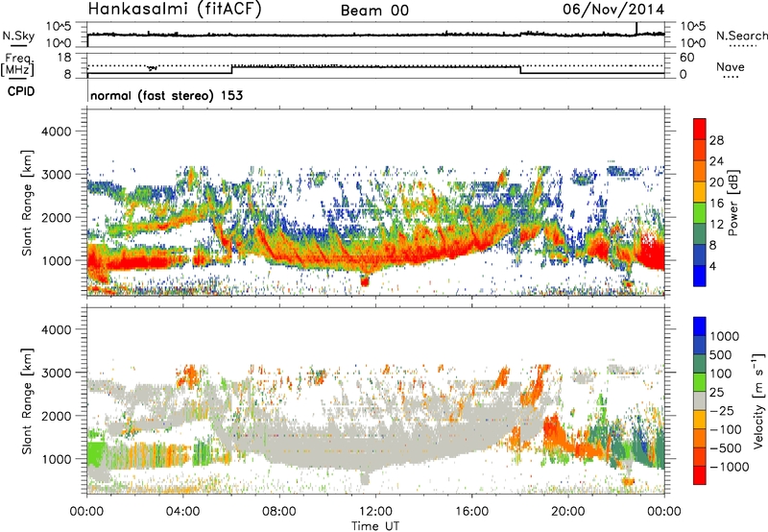Click the '28' tick on the power colorbar
This screenshot has height=532, width=768.
pos(716,140)
